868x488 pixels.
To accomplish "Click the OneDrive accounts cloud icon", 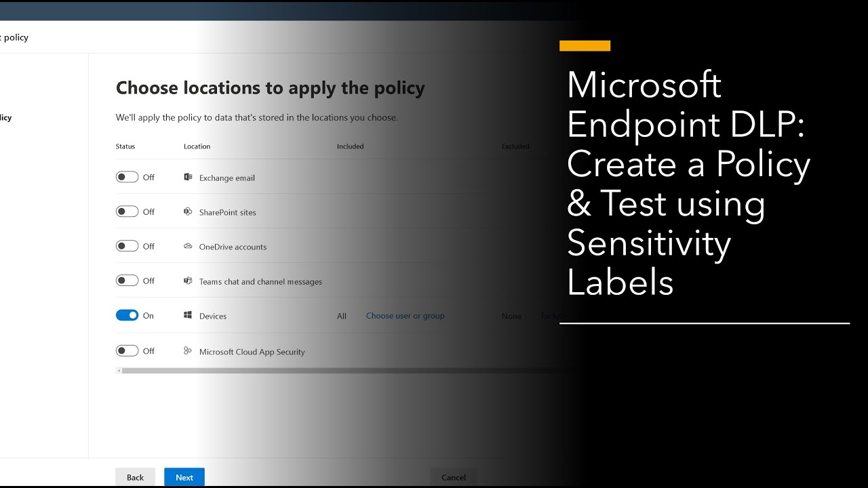I will pyautogui.click(x=188, y=246).
